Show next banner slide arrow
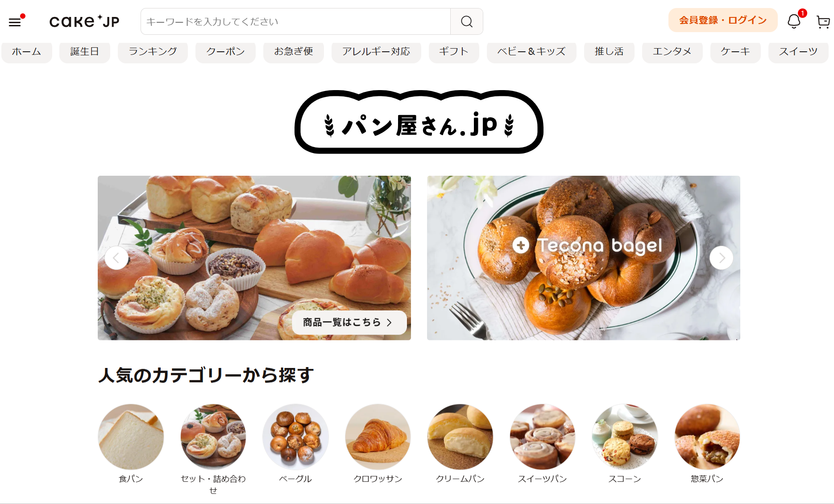Viewport: 834px width, 504px height. [721, 258]
